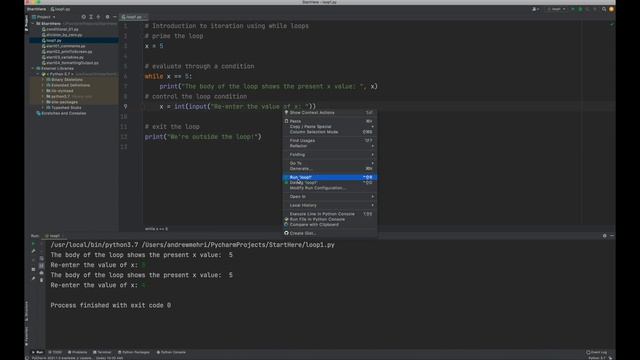Screen dimensions: 640x360
Task: Click the print icon in Run panel
Action: pyautogui.click(x=41, y=273)
